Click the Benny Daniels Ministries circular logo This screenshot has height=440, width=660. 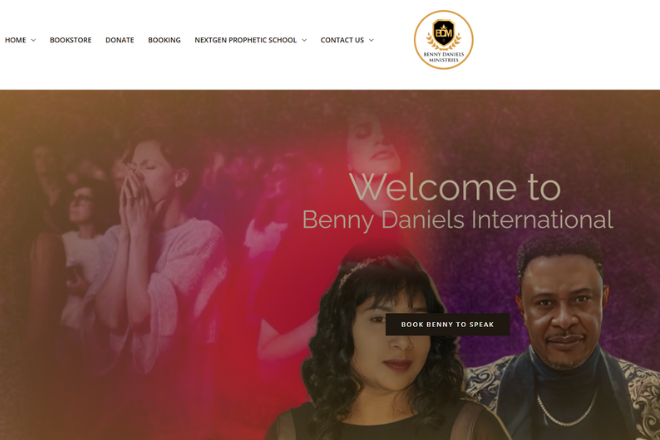click(x=443, y=40)
